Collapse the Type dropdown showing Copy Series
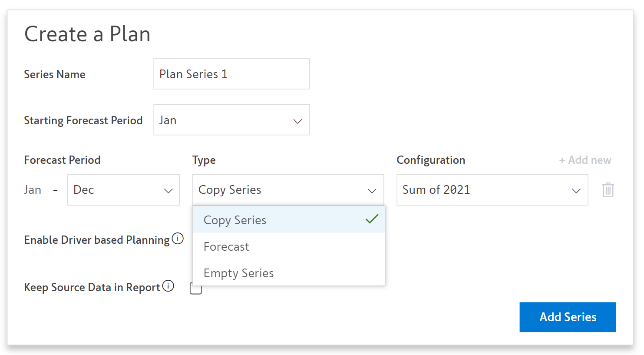Screen dimensions: 644x355 [x=288, y=190]
